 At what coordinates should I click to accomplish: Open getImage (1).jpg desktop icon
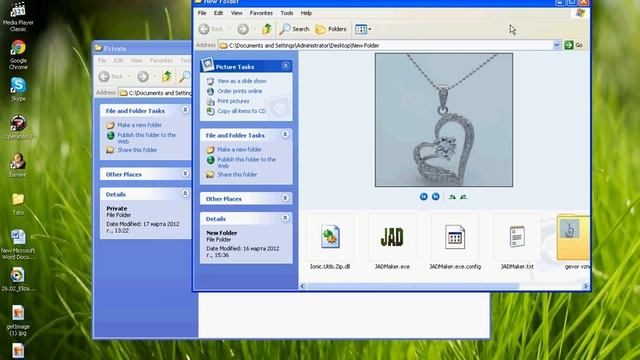[18, 321]
